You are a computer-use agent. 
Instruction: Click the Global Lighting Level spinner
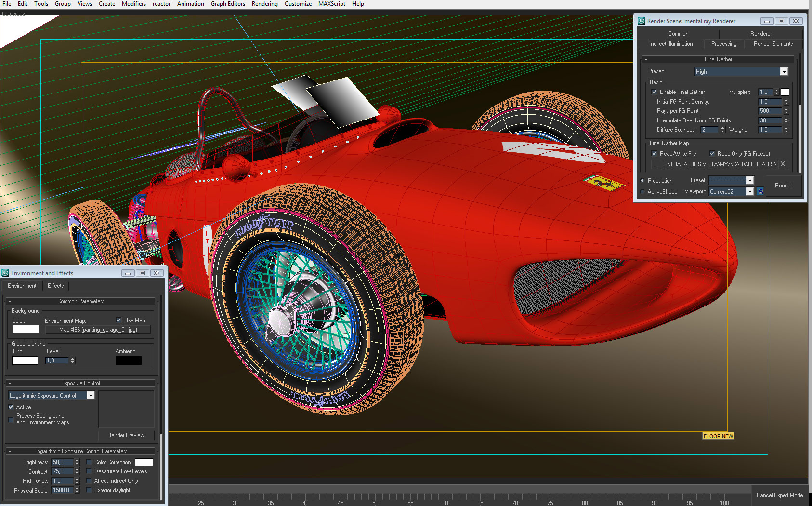[x=73, y=360]
